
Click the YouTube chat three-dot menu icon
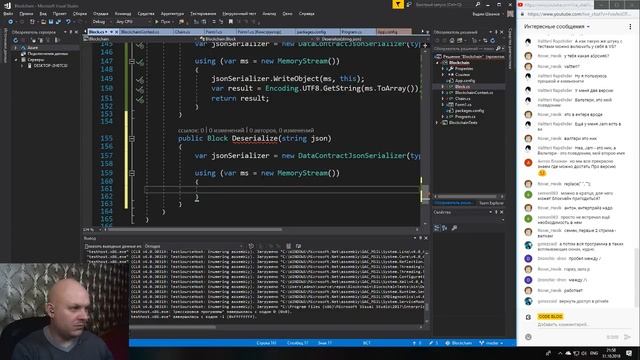click(630, 27)
